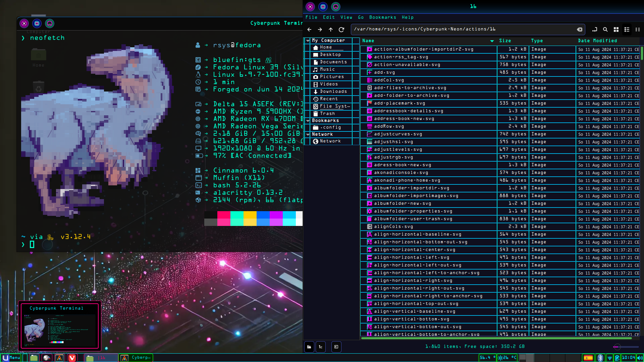
Task: Collapse the Network sidebar section
Action: 308,134
